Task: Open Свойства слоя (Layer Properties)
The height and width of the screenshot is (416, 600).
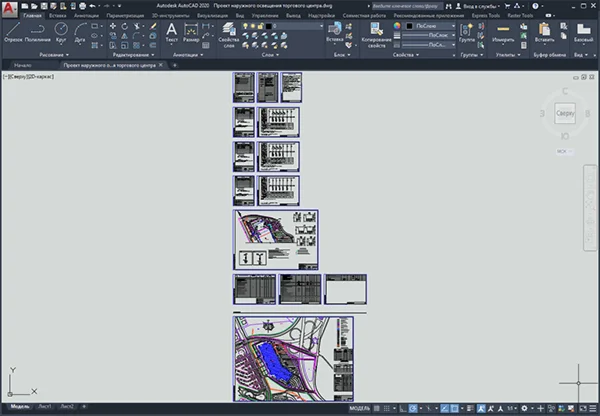Action: (229, 34)
